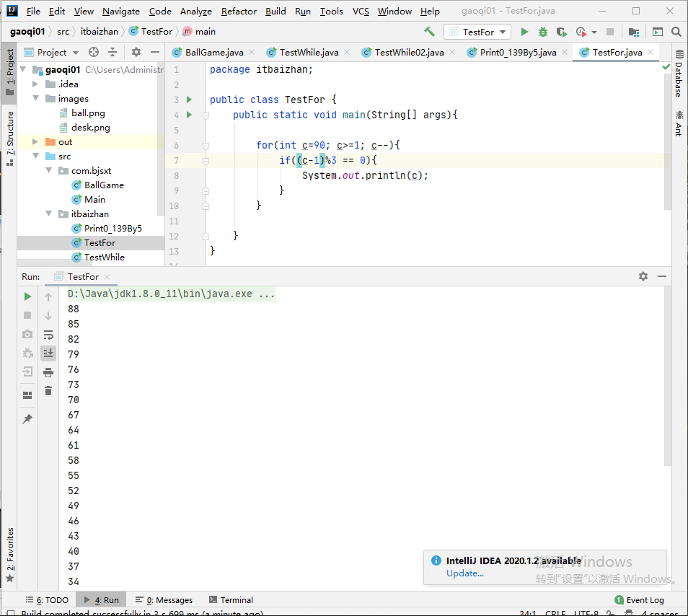688x616 pixels.
Task: Collapse all in the Project panel
Action: point(113,52)
